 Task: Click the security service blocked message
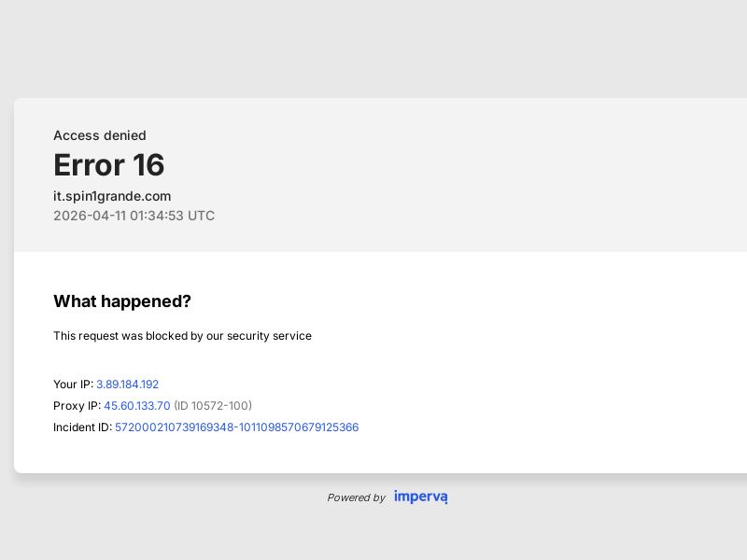click(x=182, y=336)
